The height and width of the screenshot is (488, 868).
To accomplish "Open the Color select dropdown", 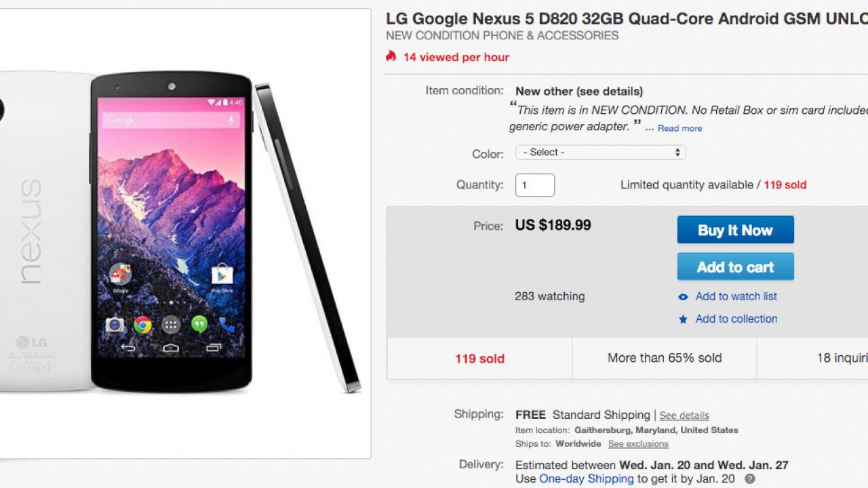I will [600, 152].
